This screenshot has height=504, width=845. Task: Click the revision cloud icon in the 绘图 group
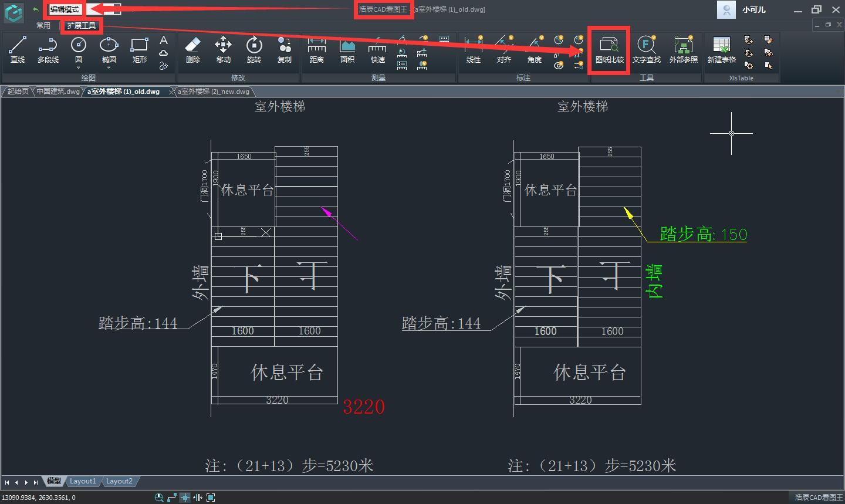point(164,53)
